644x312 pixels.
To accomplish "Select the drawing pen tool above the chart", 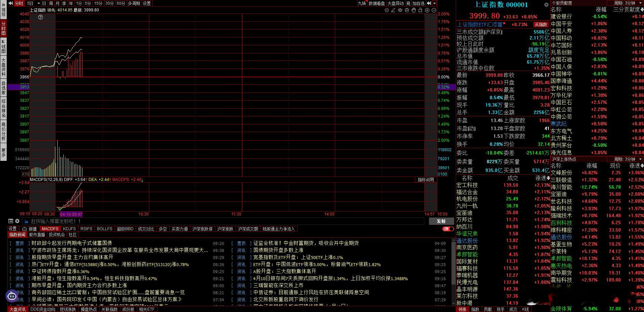I will [393, 10].
